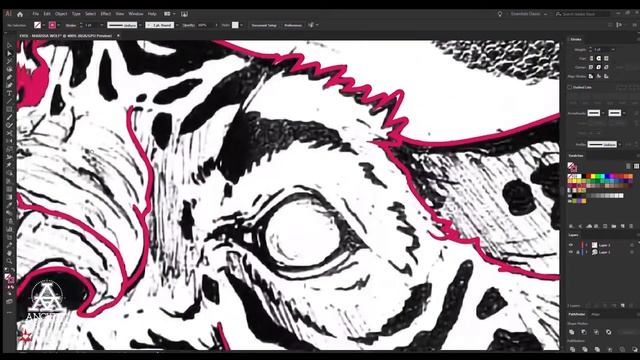Collapse the Stroke panel header
The image size is (640, 360).
[576, 39]
